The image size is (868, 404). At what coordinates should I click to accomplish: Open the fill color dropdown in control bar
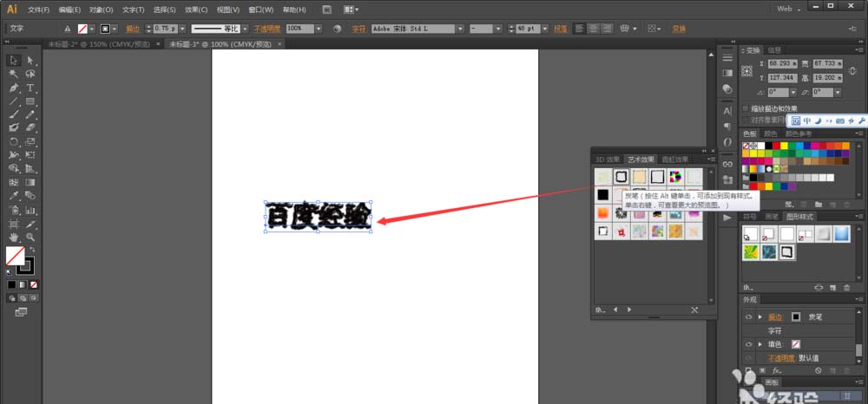92,29
